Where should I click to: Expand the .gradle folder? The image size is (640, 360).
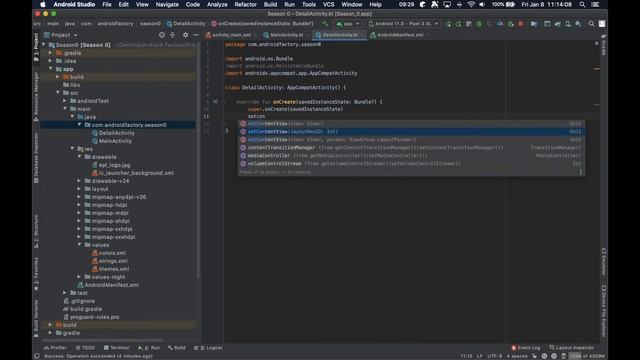tap(51, 53)
